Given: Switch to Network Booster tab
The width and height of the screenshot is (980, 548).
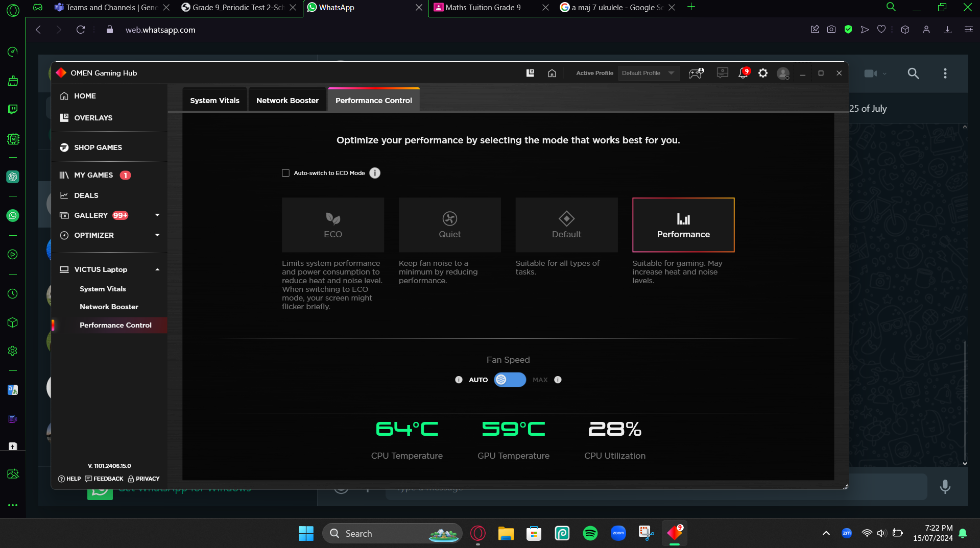Looking at the screenshot, I should tap(288, 100).
